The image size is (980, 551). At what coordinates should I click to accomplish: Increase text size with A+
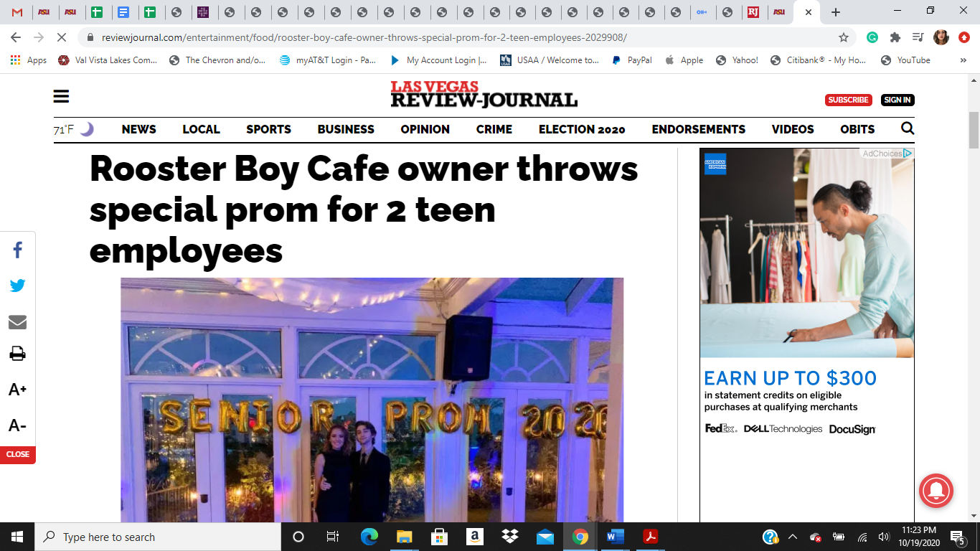17,390
